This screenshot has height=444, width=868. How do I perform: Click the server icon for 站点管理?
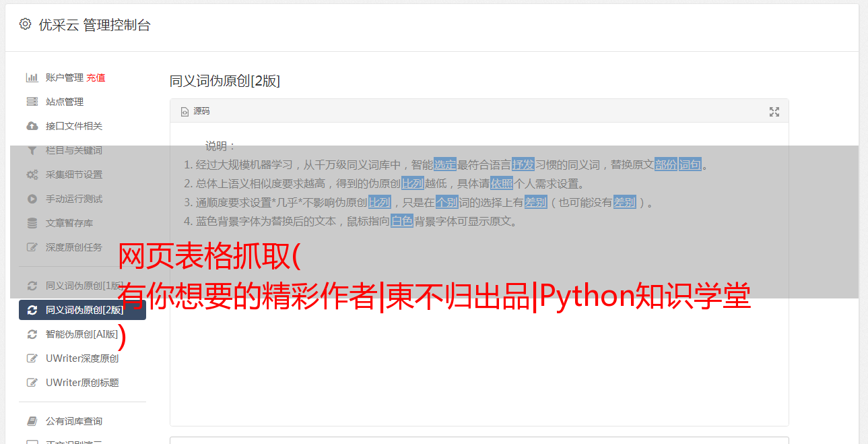[x=32, y=102]
